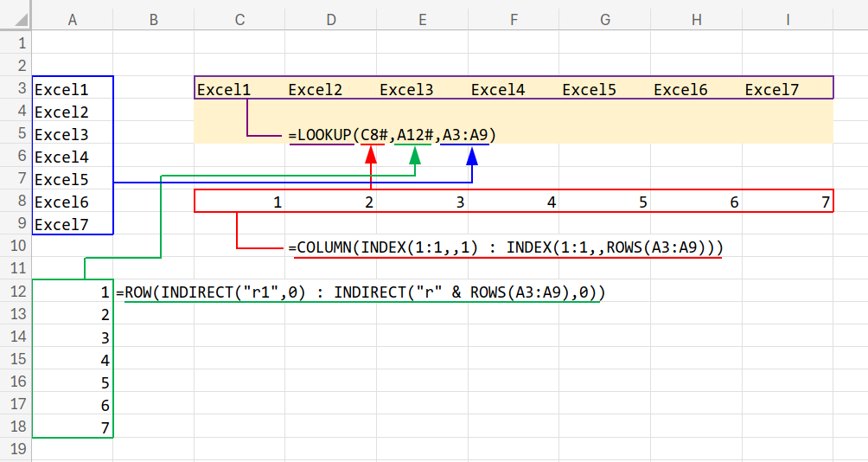Click column A header

point(73,19)
